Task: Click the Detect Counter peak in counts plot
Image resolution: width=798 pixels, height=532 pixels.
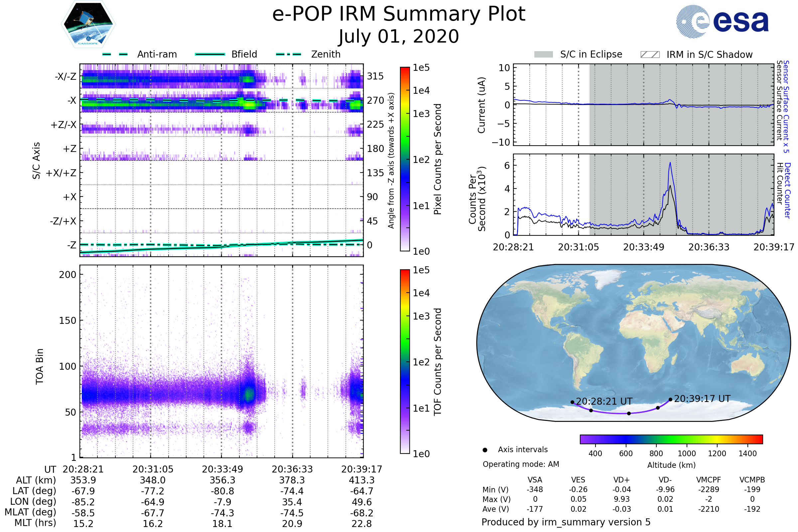Action: 670,163
